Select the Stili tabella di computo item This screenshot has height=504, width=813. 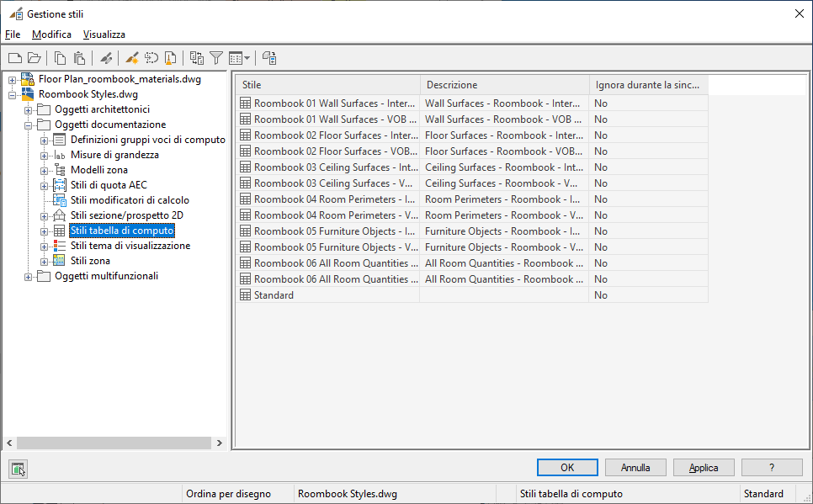[122, 231]
